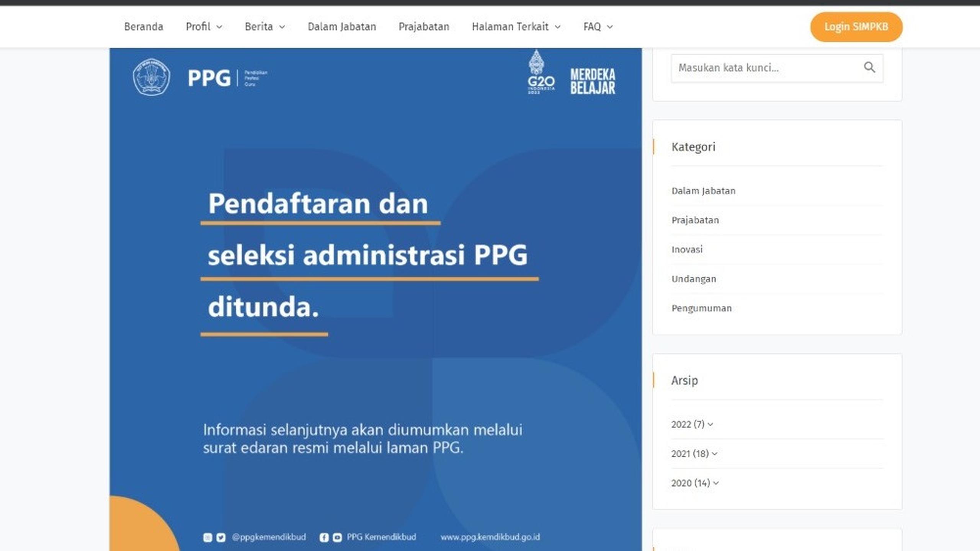Expand the 2021 (18) archive
The height and width of the screenshot is (551, 980).
coord(694,454)
